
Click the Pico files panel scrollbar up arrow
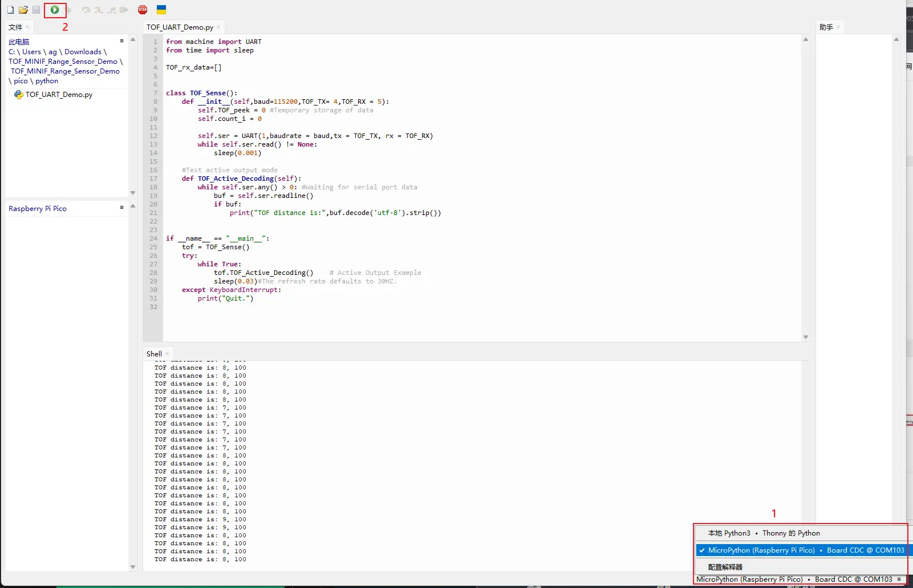133,206
